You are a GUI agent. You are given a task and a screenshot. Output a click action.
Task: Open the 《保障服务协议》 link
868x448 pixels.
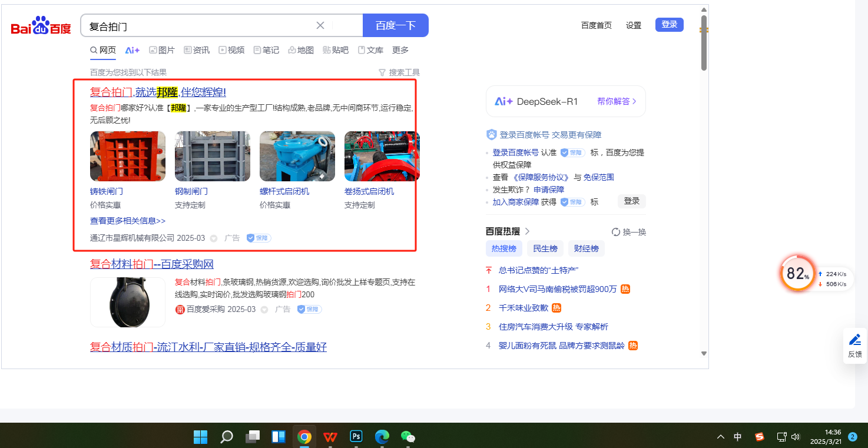coord(541,177)
